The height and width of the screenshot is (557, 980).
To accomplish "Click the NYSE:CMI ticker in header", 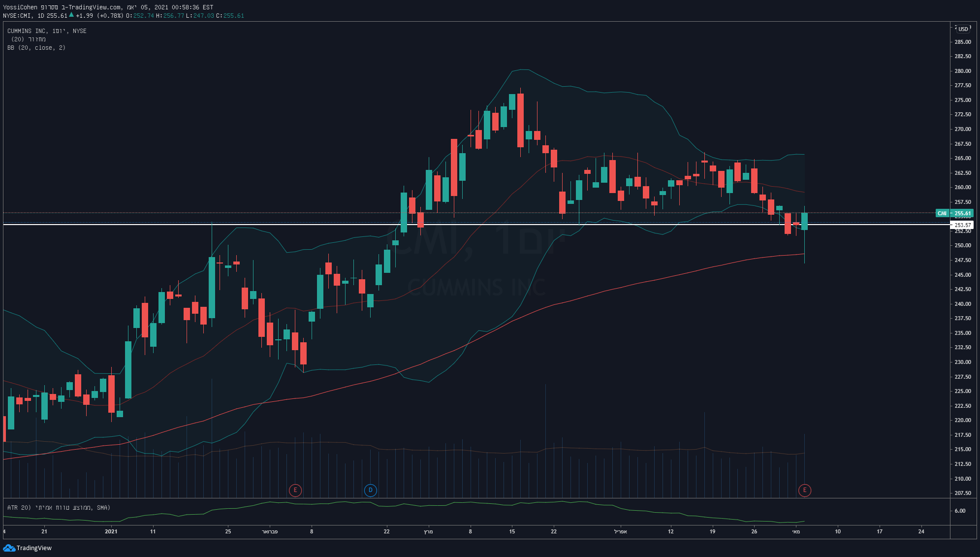I will pyautogui.click(x=17, y=16).
